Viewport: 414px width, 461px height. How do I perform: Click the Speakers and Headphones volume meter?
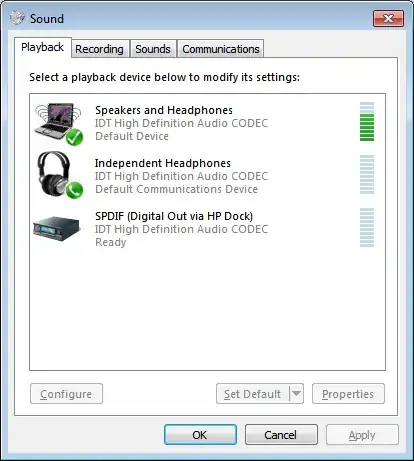[367, 122]
